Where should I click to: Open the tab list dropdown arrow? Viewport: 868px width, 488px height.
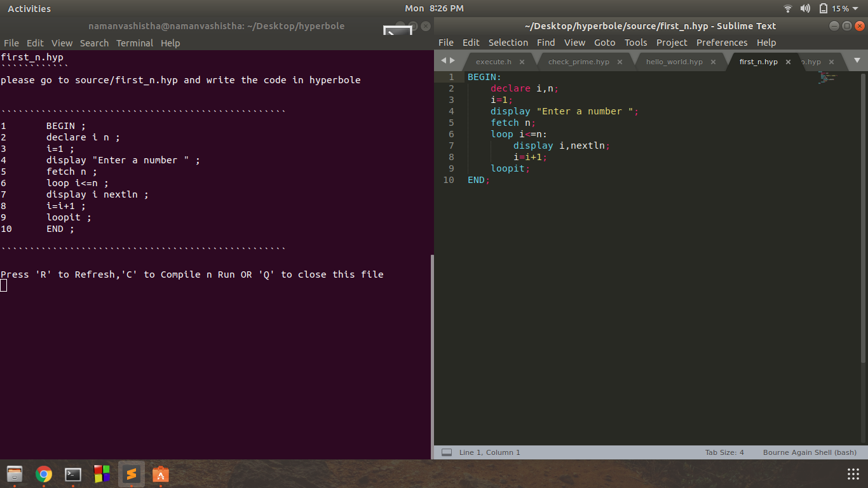click(x=857, y=60)
